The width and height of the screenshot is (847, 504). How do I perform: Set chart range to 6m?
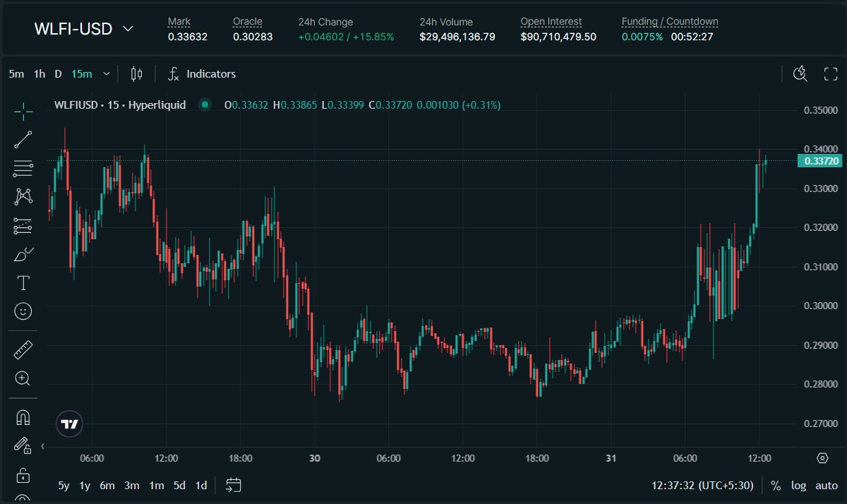click(x=107, y=485)
